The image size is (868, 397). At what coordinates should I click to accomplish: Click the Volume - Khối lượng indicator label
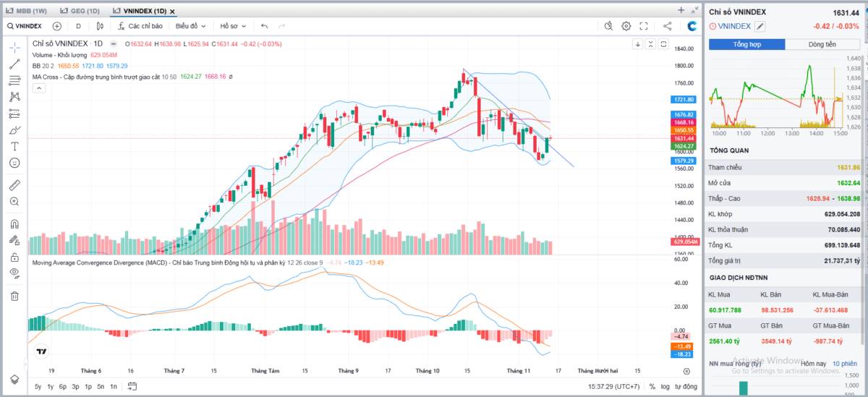coord(60,54)
